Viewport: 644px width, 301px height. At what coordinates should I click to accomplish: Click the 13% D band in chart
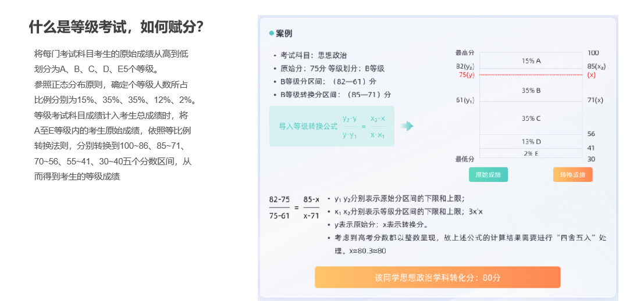pos(531,141)
